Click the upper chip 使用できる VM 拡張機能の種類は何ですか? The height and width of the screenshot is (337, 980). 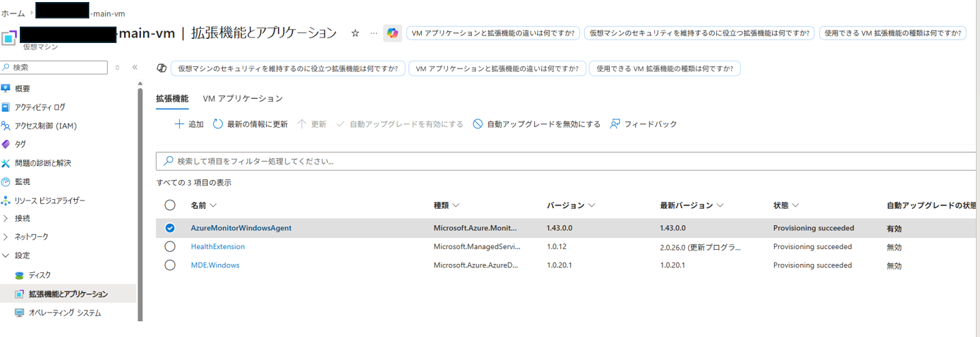click(x=892, y=33)
